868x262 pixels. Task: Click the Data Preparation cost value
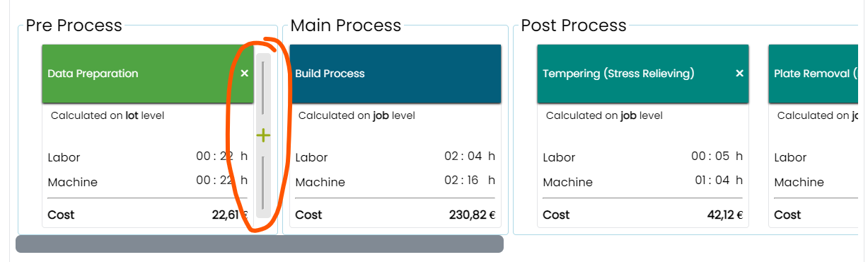[230, 215]
